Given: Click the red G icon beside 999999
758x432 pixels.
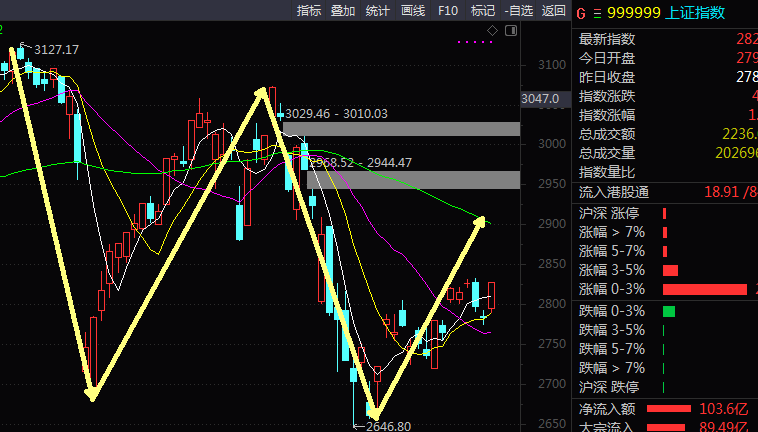Looking at the screenshot, I should [x=581, y=13].
